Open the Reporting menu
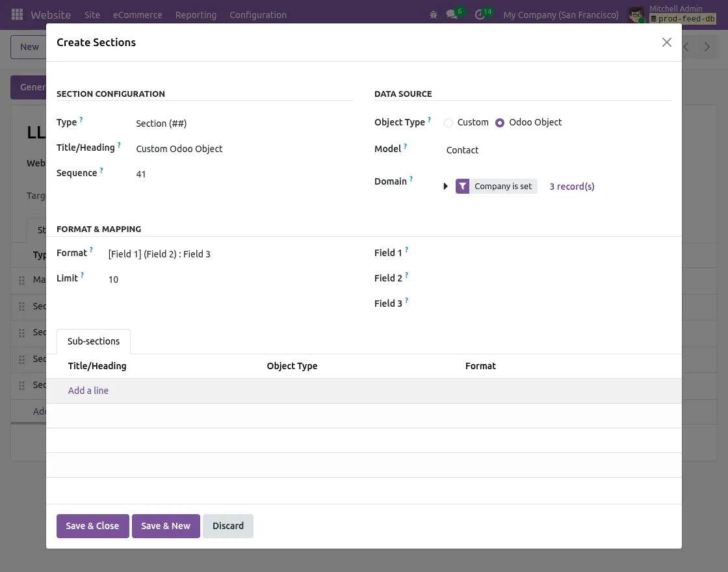Viewport: 728px width, 572px height. click(x=196, y=15)
